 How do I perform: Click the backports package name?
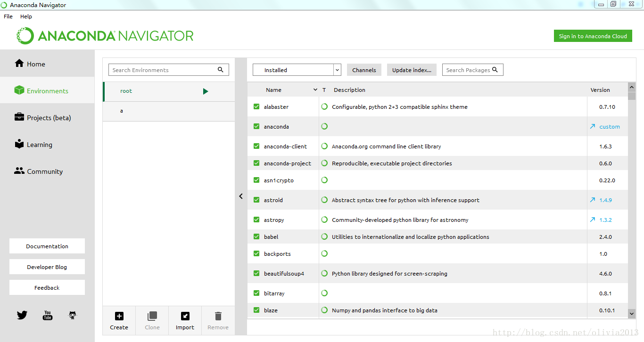point(277,253)
